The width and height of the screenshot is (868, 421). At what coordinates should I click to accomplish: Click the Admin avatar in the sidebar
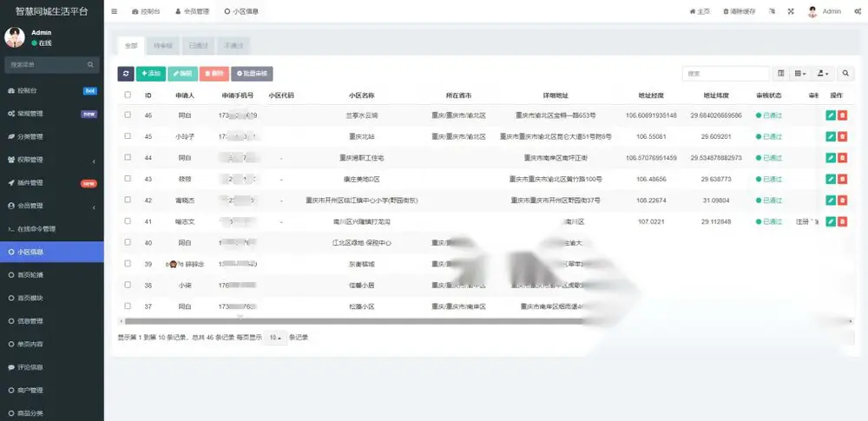click(15, 37)
